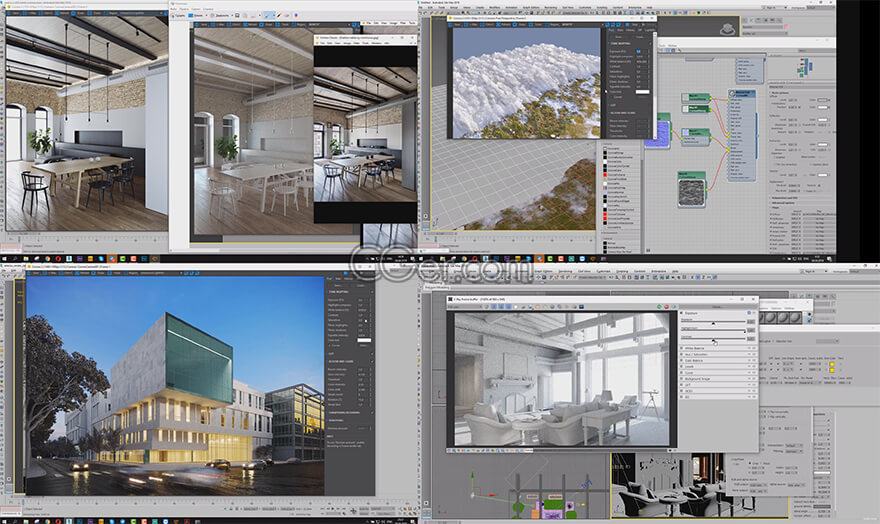Image resolution: width=880 pixels, height=524 pixels.
Task: Toggle LUT checkbox in building render window
Action: 370,353
